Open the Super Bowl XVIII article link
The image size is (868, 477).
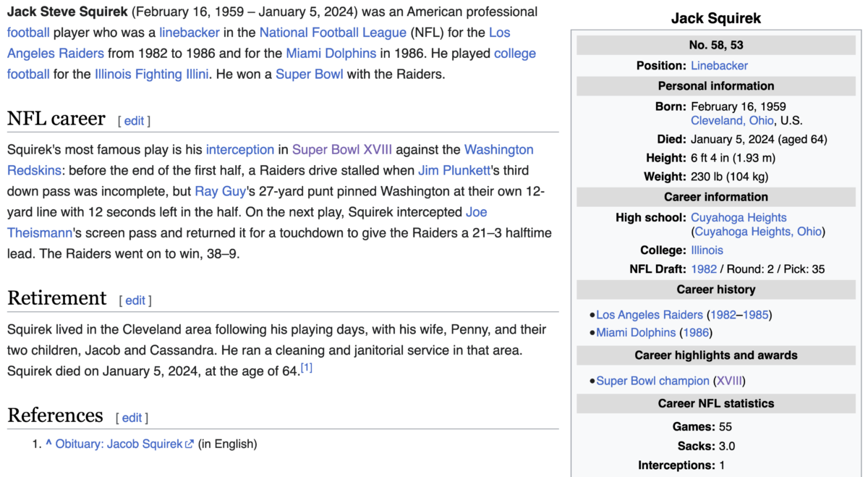coord(342,150)
